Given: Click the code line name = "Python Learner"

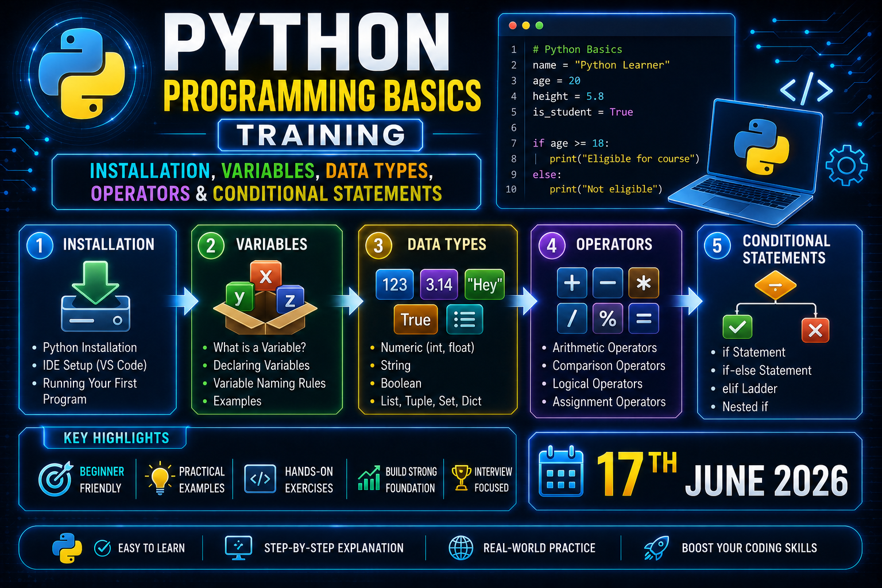Looking at the screenshot, I should click(x=601, y=65).
